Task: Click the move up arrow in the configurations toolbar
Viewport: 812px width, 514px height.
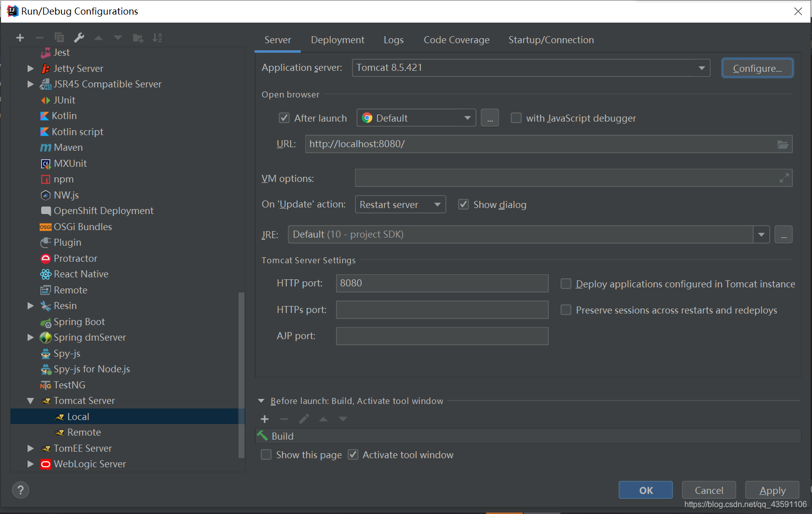Action: click(x=98, y=38)
